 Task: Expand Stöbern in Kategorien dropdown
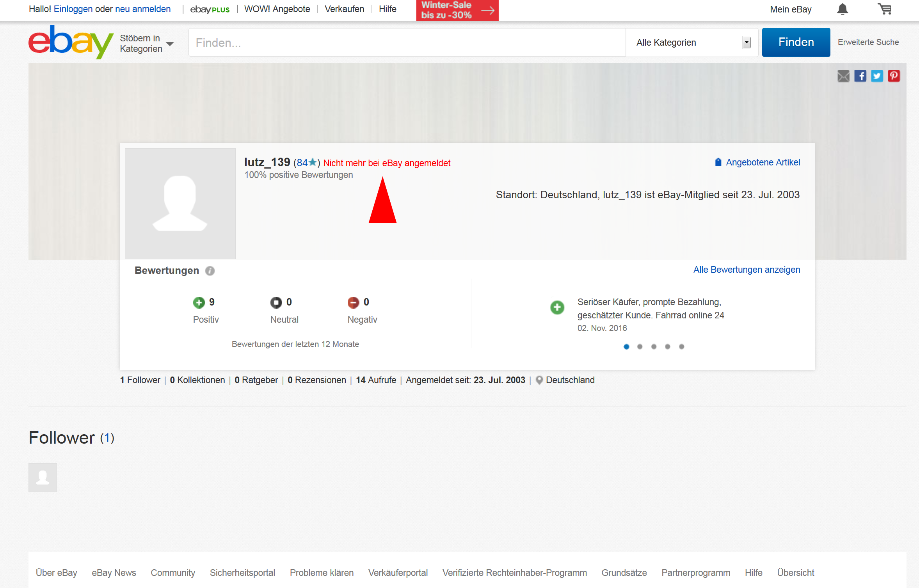point(147,43)
